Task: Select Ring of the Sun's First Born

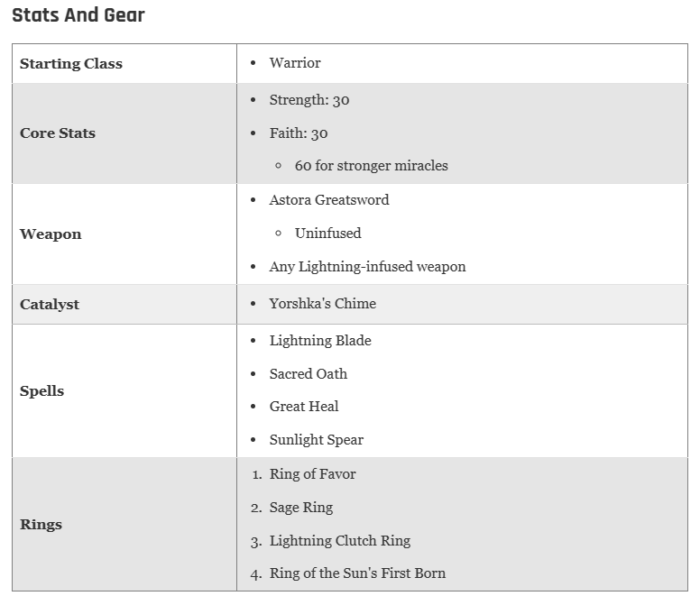Action: click(357, 573)
